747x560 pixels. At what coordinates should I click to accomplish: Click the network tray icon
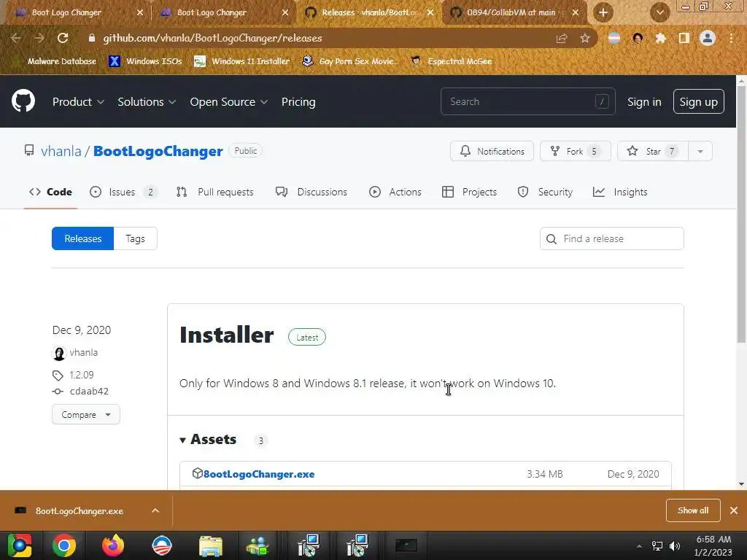(x=657, y=545)
